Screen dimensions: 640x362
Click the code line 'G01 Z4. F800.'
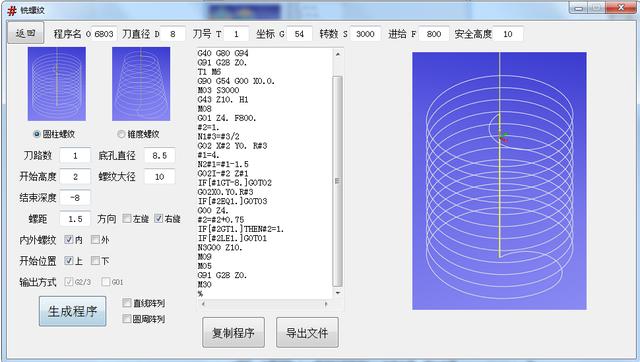coord(227,118)
